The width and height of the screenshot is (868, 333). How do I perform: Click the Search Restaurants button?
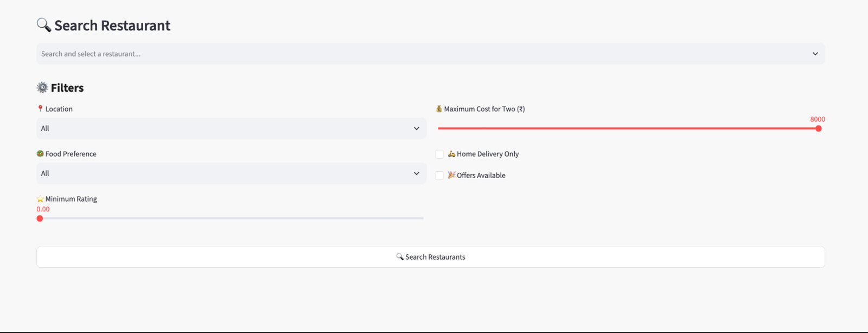tap(431, 257)
